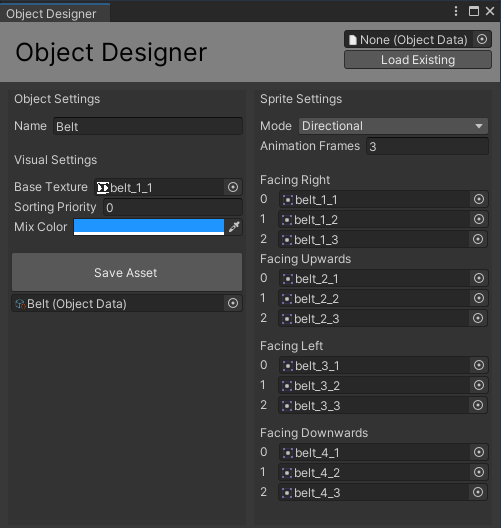501x528 pixels.
Task: Click the Facing Upwards heading
Action: point(305,259)
